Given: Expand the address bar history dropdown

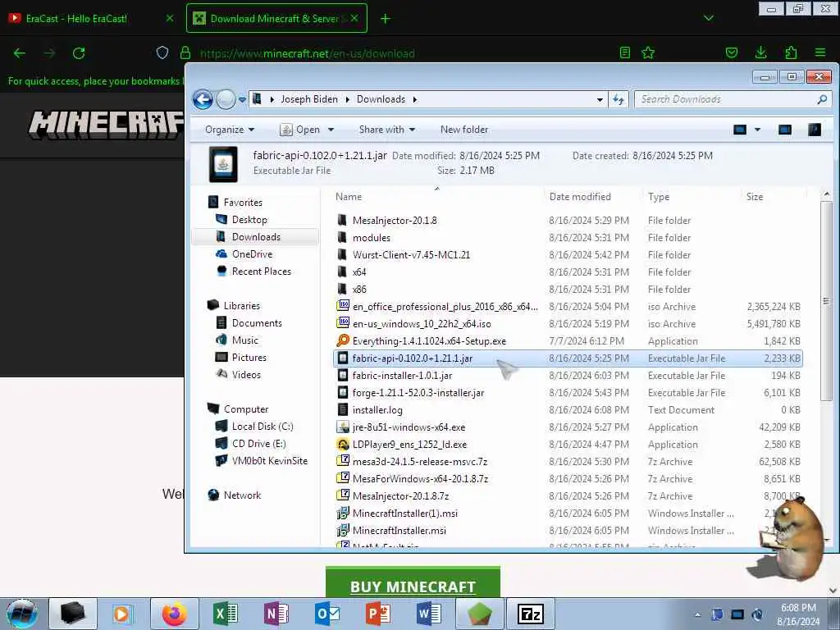Looking at the screenshot, I should click(x=600, y=99).
